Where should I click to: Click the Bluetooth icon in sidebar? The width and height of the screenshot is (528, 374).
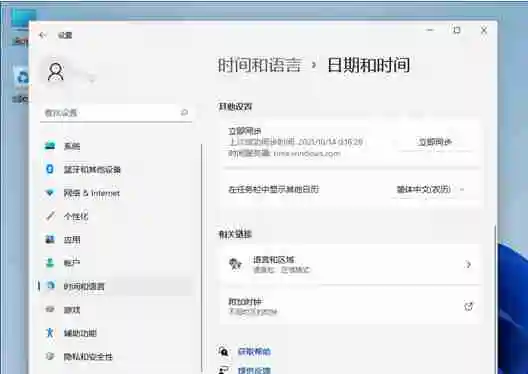tap(50, 169)
